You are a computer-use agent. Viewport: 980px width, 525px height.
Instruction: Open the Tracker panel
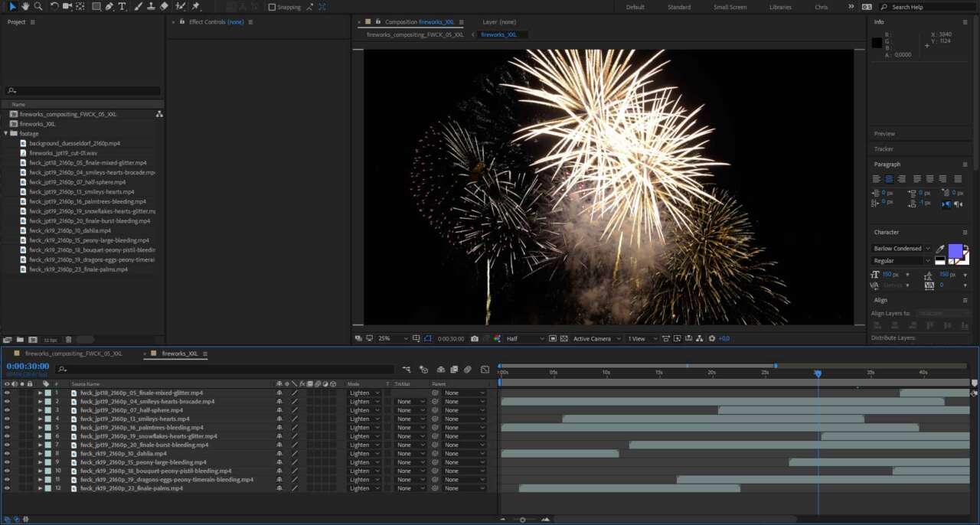pos(884,149)
